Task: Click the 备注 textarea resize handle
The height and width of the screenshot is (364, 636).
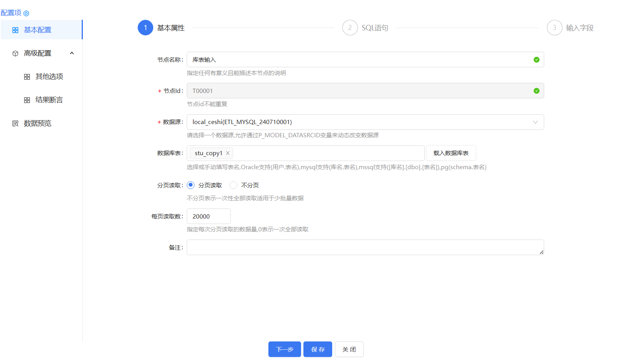Action: 541,252
